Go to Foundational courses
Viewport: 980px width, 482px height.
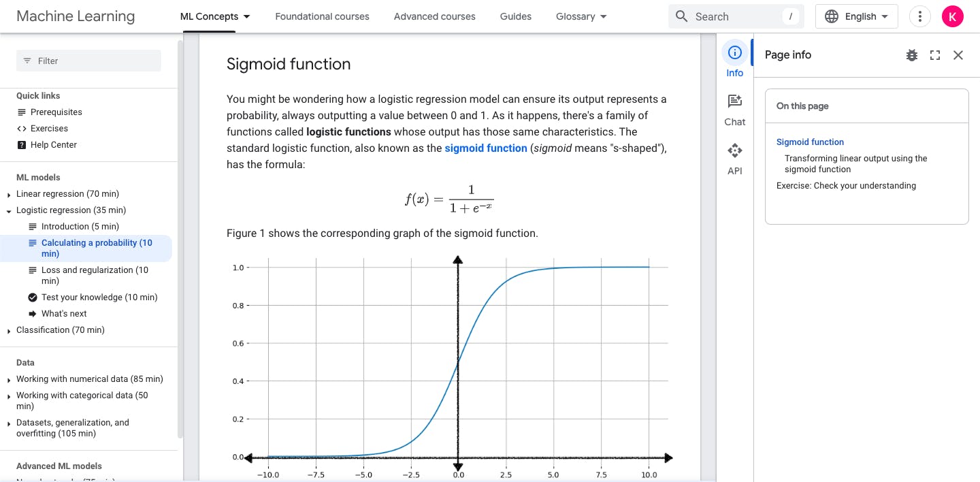(322, 16)
